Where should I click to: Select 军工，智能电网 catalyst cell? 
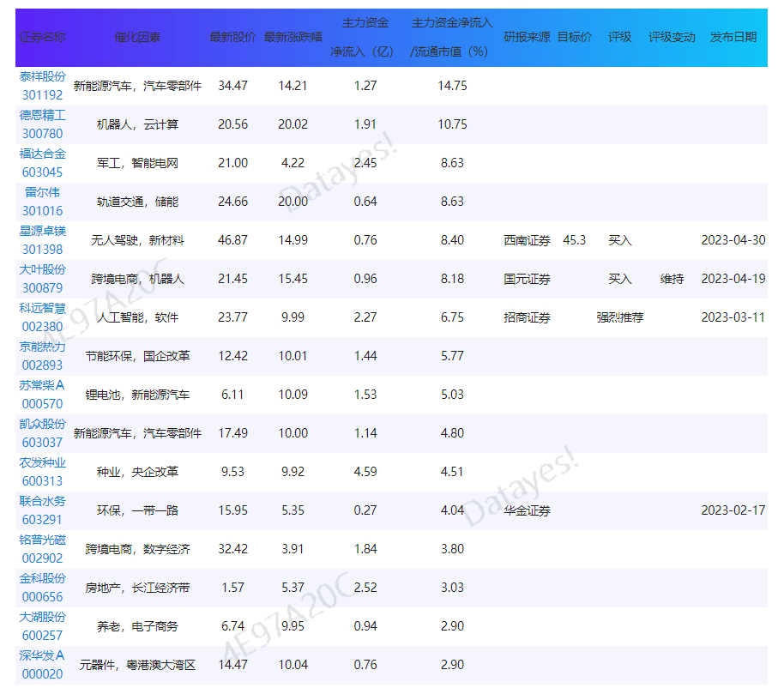pyautogui.click(x=137, y=163)
